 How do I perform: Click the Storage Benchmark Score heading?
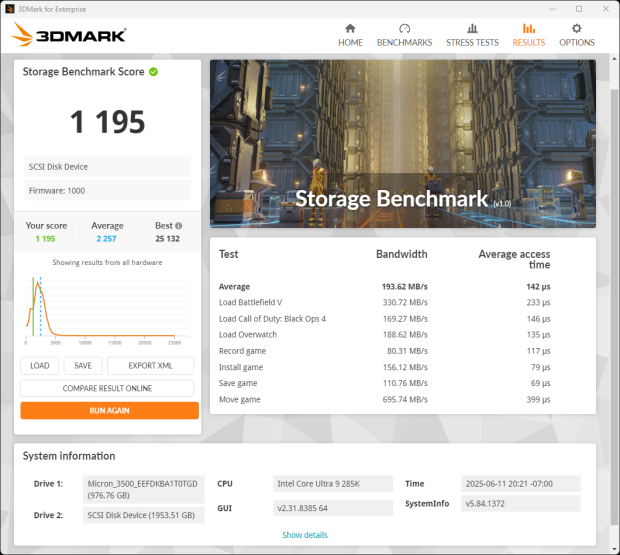(83, 72)
